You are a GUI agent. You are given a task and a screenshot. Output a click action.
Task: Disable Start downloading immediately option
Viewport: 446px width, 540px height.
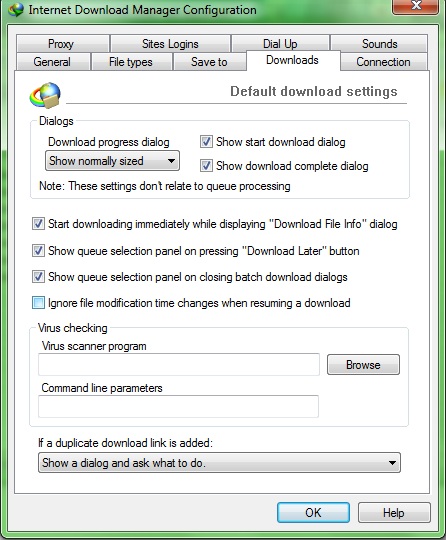tap(38, 224)
